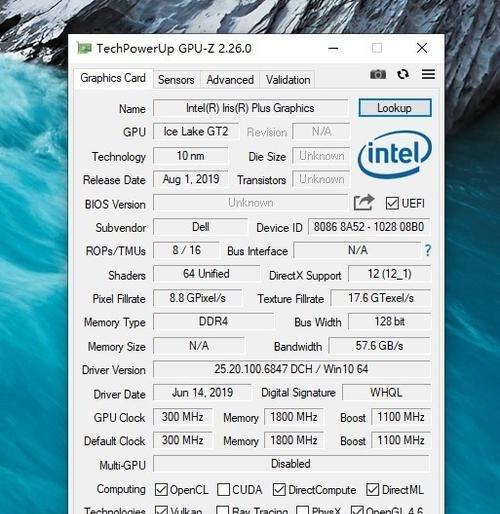Viewport: 500px width, 514px height.
Task: Minimize the GPU-Z window
Action: [333, 49]
